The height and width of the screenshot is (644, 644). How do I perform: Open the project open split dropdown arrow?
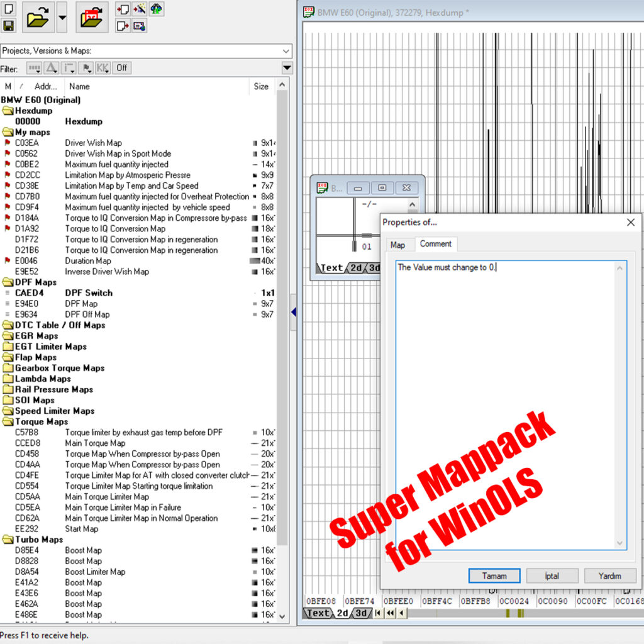click(62, 17)
